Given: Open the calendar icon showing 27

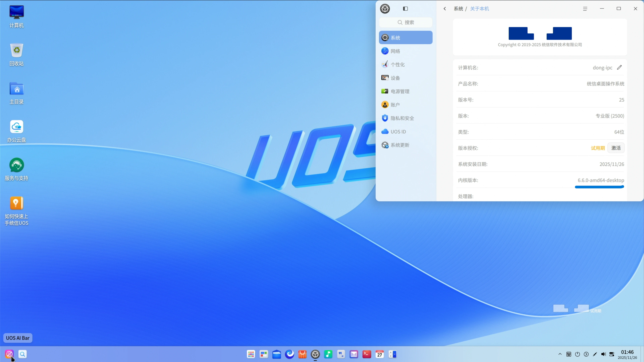Looking at the screenshot, I should point(380,354).
